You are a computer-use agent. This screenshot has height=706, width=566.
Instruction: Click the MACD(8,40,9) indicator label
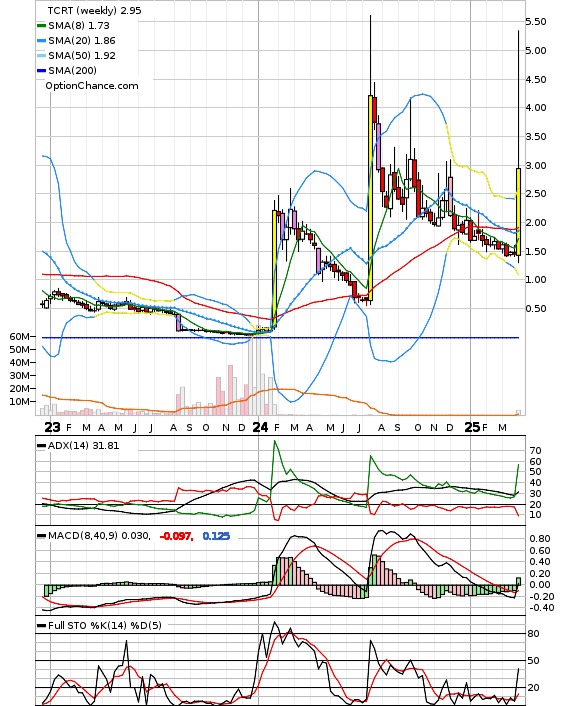coord(99,536)
